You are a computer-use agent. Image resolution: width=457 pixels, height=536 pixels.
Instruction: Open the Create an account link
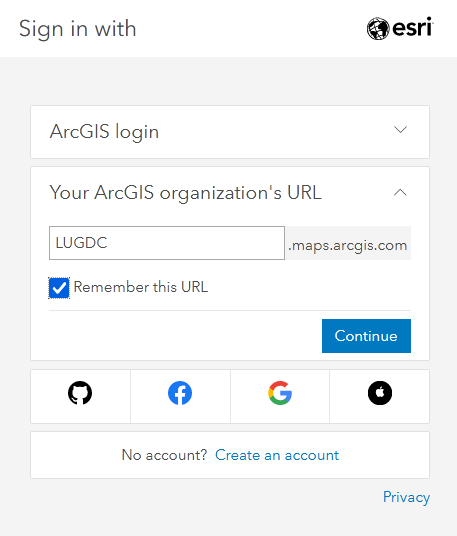click(277, 455)
